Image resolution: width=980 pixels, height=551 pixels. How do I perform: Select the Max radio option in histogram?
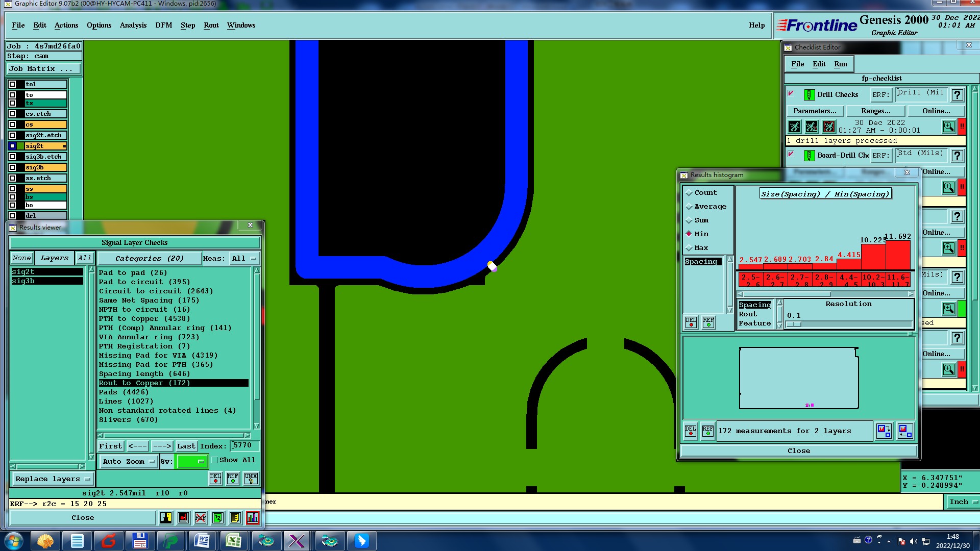click(689, 248)
